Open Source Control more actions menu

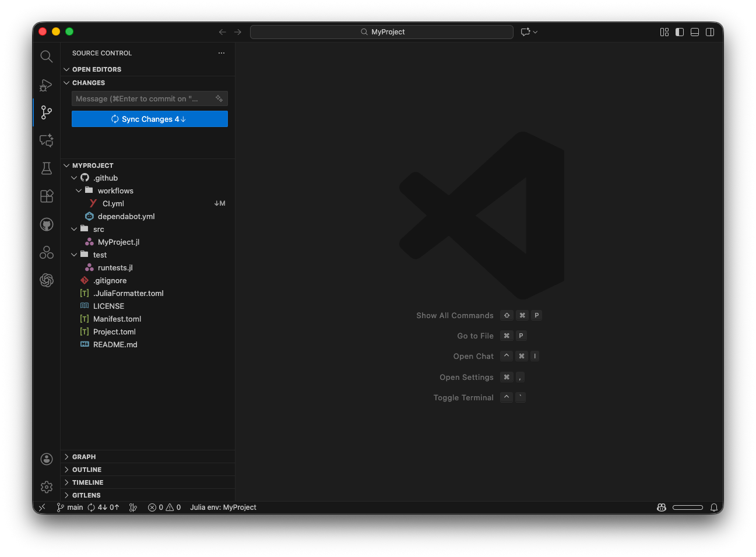[221, 53]
